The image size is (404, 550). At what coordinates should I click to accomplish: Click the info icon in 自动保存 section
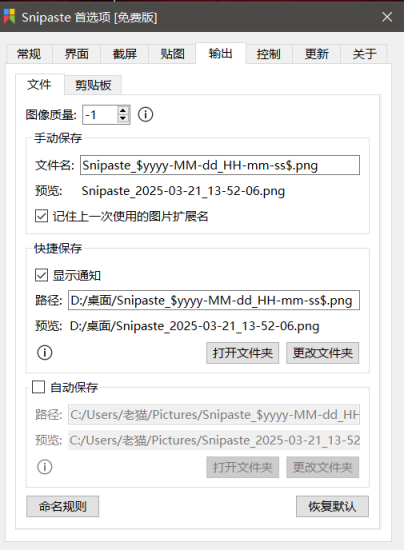(45, 467)
